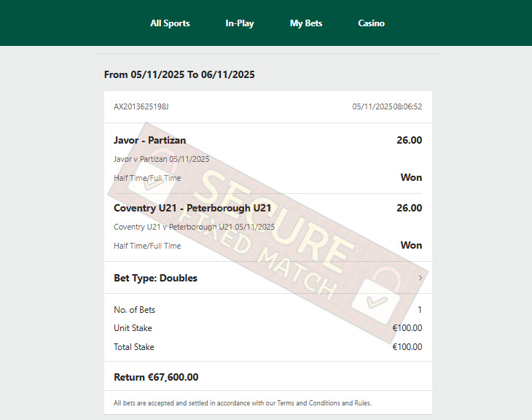Click the bet timestamp 05/11/2025 08:06:52

[387, 106]
